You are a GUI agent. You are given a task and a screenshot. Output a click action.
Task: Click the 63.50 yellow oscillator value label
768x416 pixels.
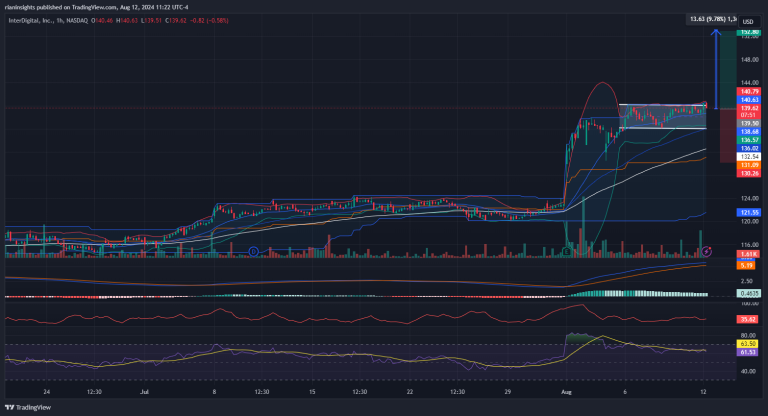746,343
